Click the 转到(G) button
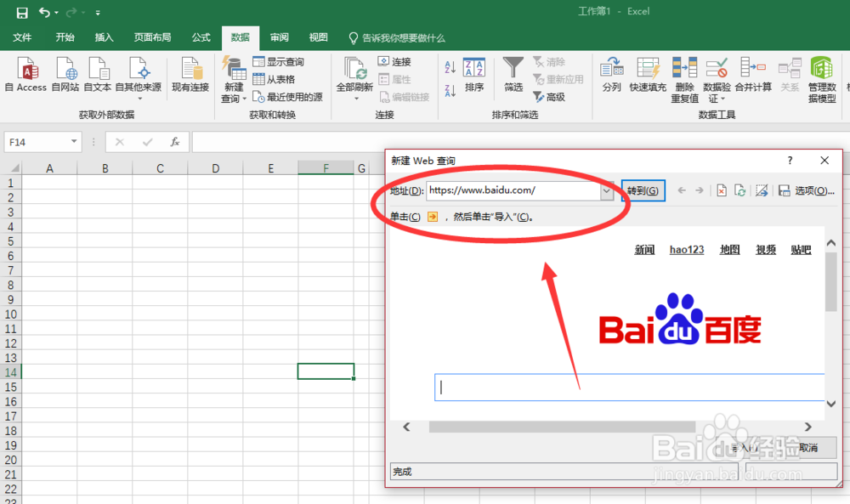This screenshot has width=850, height=504. [x=643, y=190]
